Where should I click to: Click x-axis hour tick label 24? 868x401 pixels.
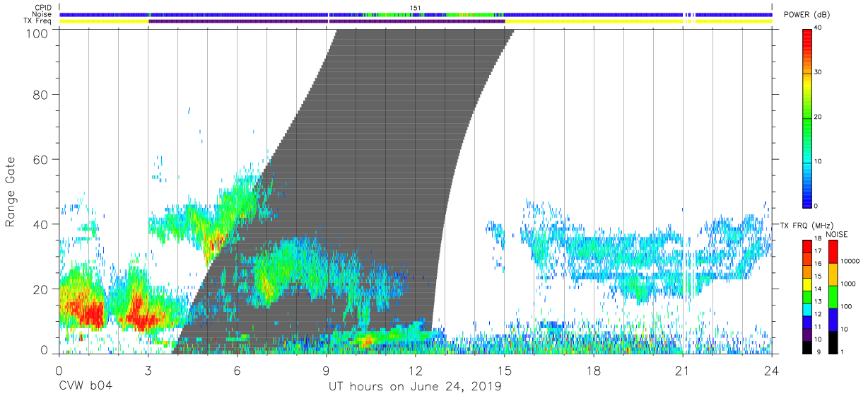tap(771, 370)
